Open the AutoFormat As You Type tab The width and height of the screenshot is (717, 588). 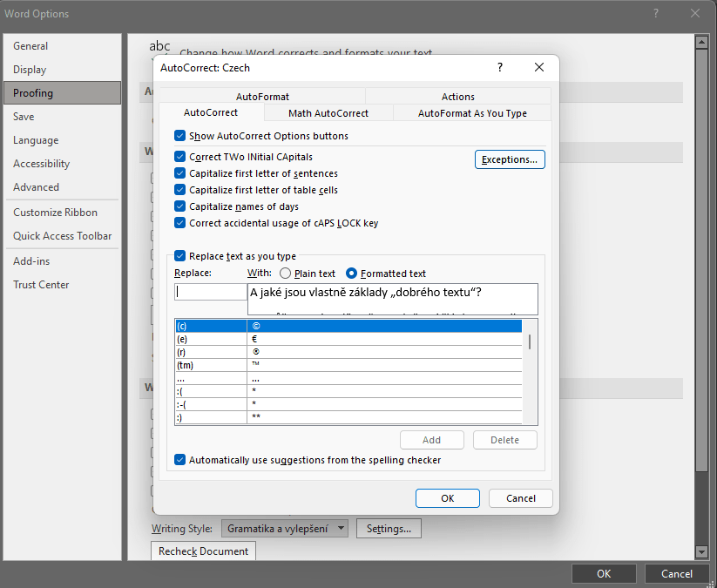pos(471,113)
